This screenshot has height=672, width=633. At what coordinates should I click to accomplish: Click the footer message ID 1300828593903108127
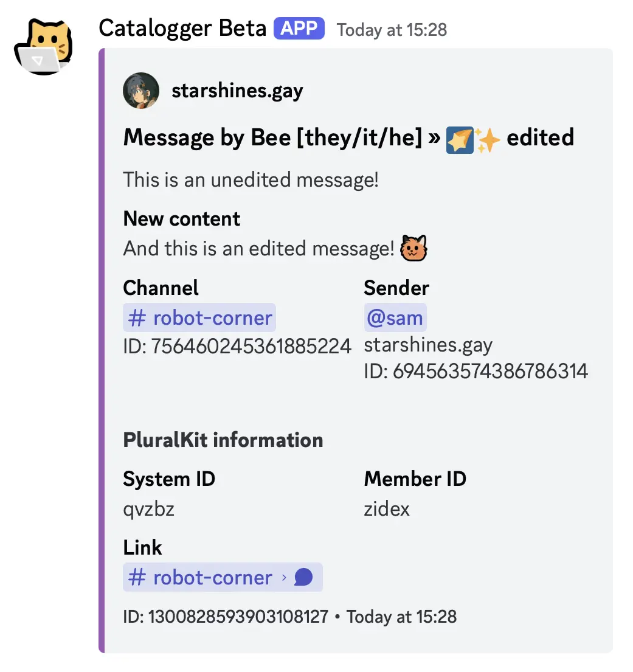coord(238,617)
